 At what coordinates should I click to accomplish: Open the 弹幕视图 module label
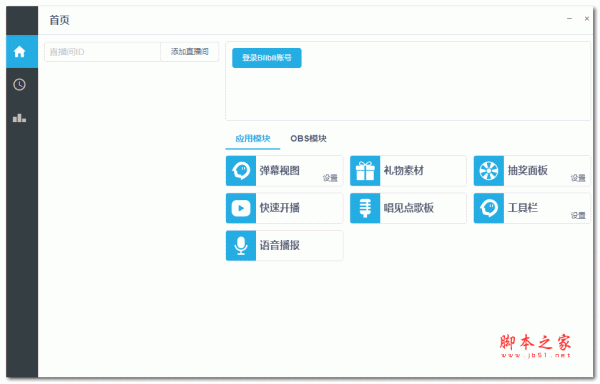[x=280, y=171]
